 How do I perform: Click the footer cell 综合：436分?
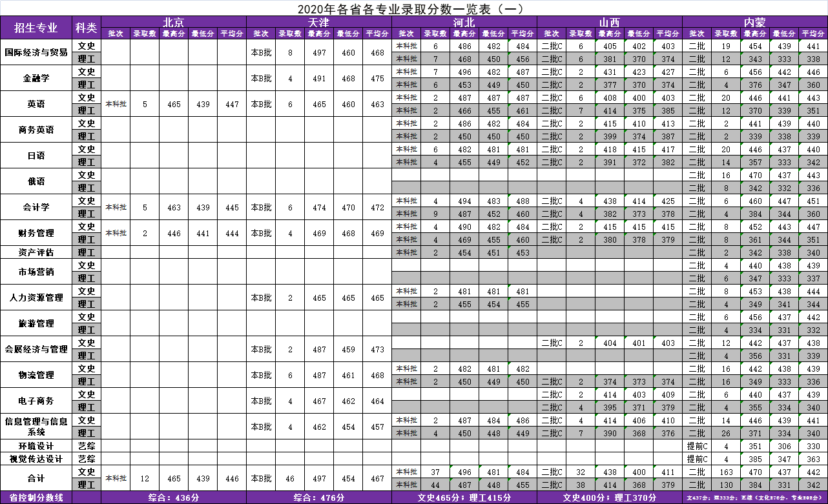(x=174, y=498)
